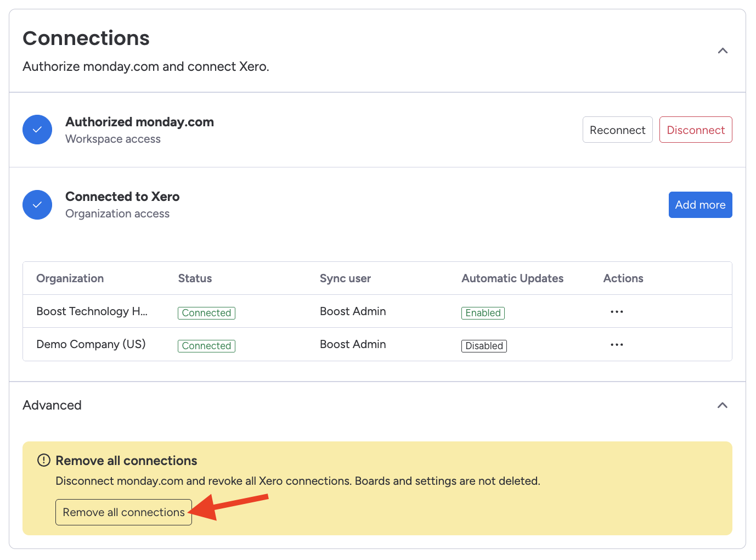The width and height of the screenshot is (756, 560).
Task: Click Remove all connections
Action: click(123, 512)
